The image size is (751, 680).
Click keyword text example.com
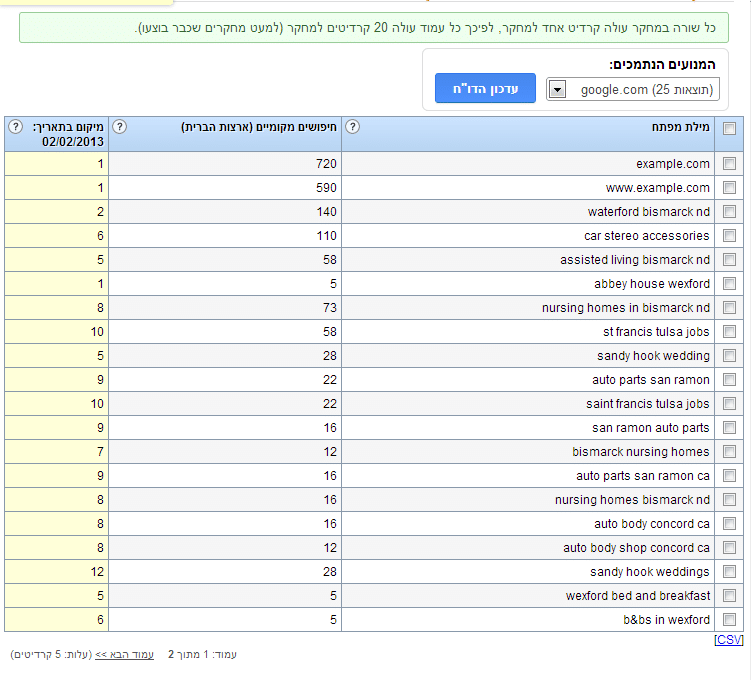click(x=672, y=164)
